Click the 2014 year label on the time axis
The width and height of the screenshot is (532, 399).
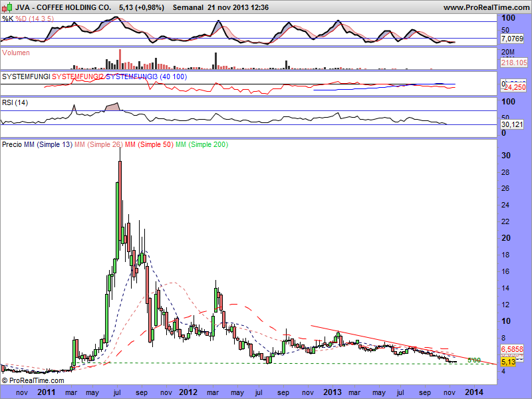click(x=474, y=392)
